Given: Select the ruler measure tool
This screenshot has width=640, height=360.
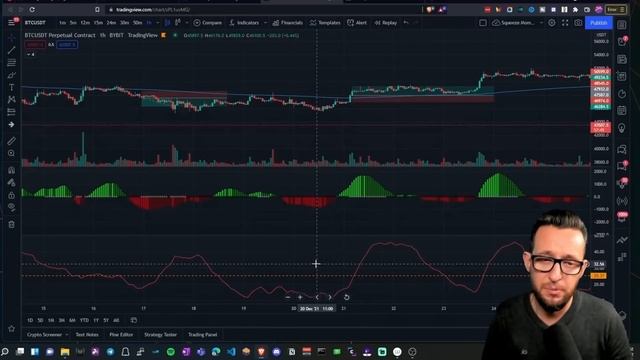Looking at the screenshot, I should [x=11, y=141].
